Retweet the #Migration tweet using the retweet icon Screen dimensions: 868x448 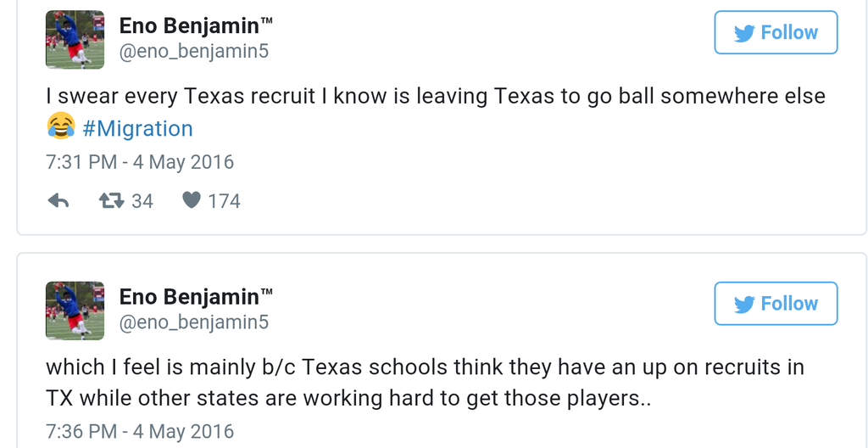point(112,201)
